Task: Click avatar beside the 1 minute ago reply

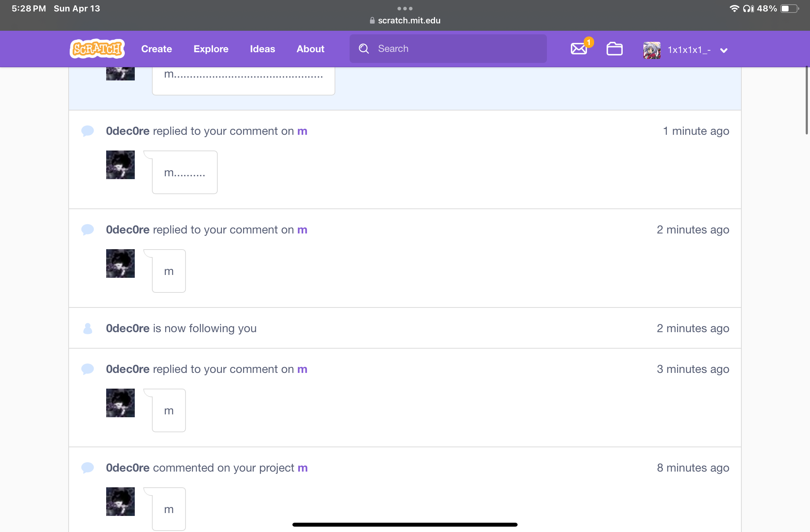Action: (120, 165)
